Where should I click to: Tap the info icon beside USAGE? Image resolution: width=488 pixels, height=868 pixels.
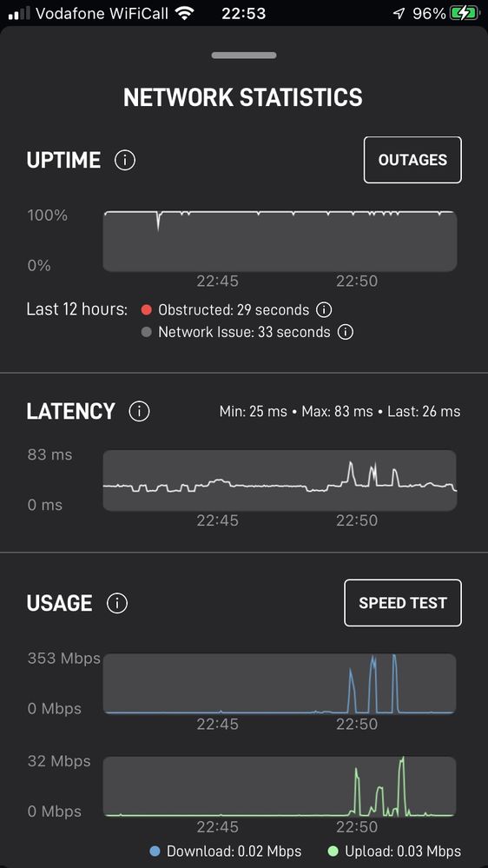click(116, 603)
